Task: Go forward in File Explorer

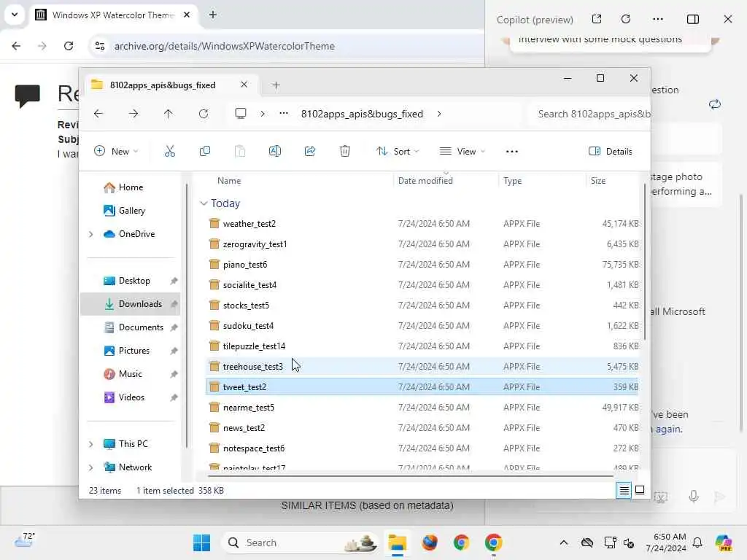Action: [133, 114]
